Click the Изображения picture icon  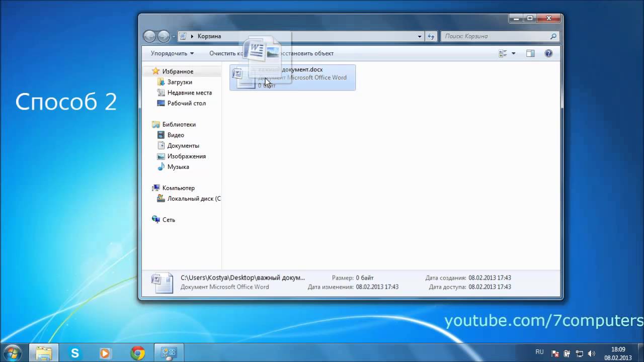point(161,156)
